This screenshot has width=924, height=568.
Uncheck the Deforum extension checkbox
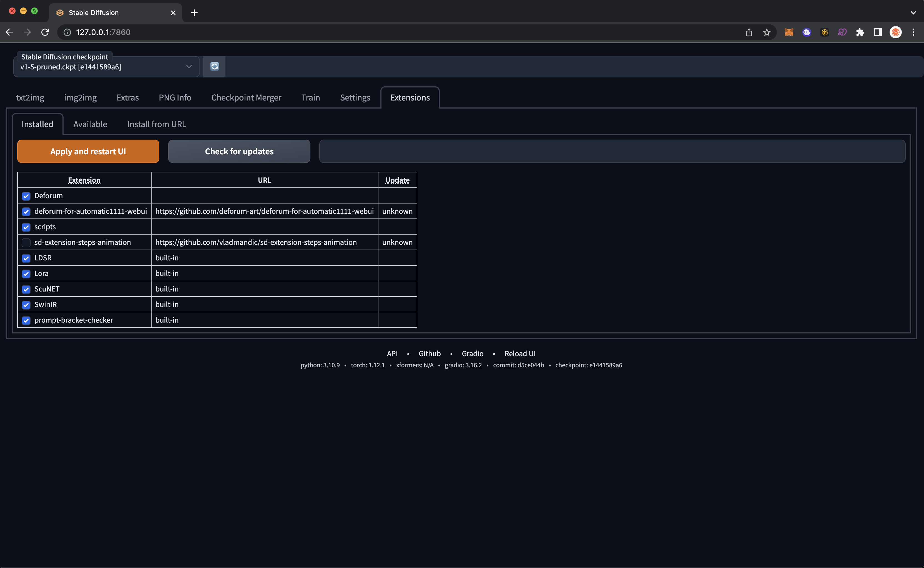(x=26, y=196)
